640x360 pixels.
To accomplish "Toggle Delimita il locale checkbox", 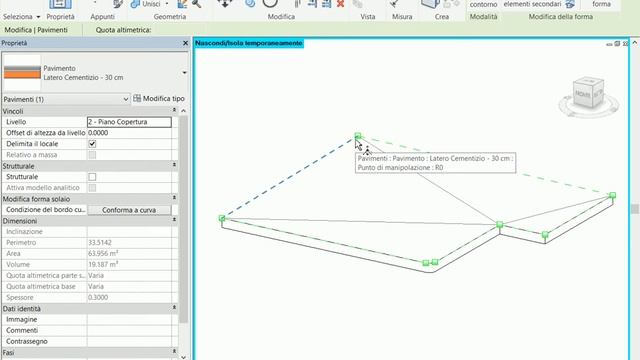I will coord(92,144).
